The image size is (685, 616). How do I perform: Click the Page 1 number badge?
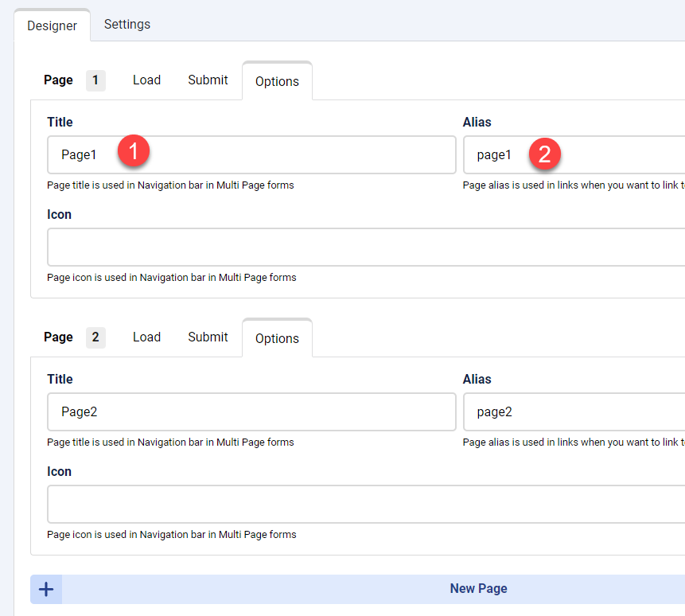coord(95,80)
